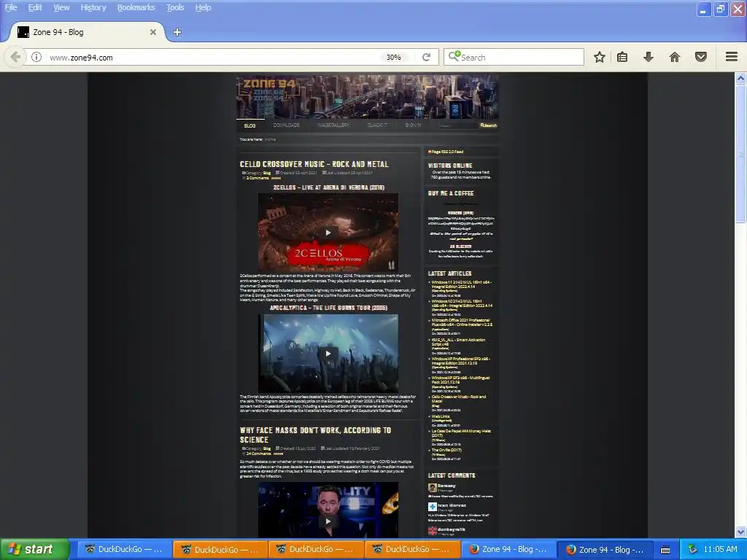Click the page scrollbar up arrow

click(x=740, y=78)
